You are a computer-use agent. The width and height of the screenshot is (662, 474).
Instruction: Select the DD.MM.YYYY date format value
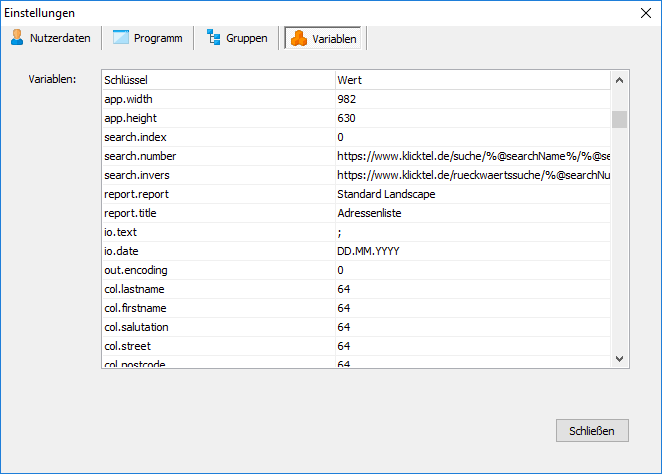368,251
